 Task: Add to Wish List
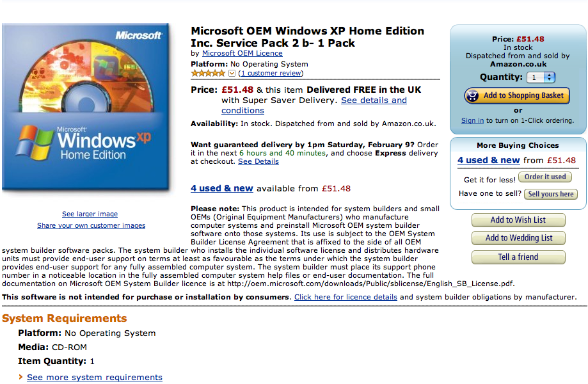coord(518,220)
